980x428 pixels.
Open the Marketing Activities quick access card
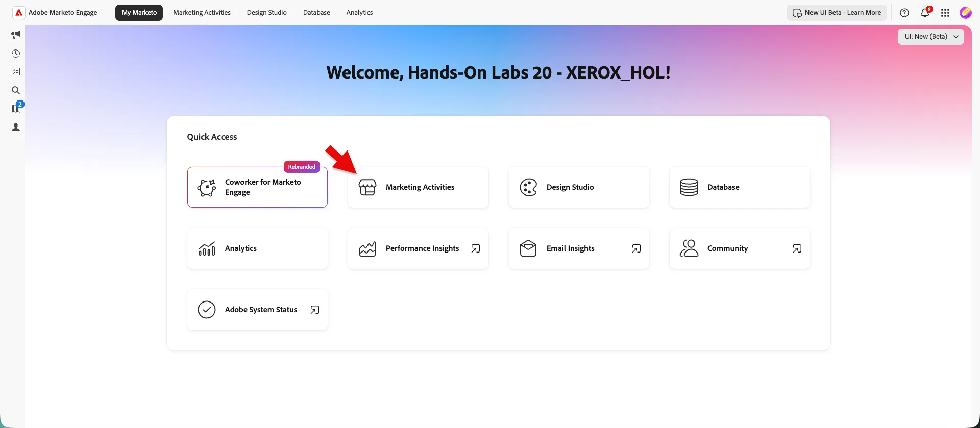pyautogui.click(x=418, y=187)
